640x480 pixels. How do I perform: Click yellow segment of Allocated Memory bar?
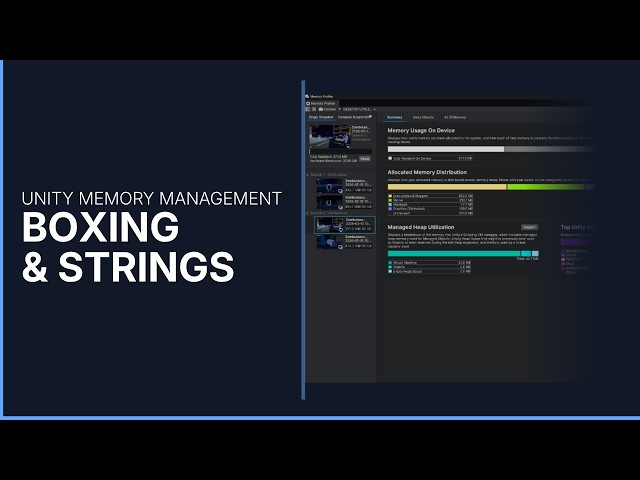point(447,187)
